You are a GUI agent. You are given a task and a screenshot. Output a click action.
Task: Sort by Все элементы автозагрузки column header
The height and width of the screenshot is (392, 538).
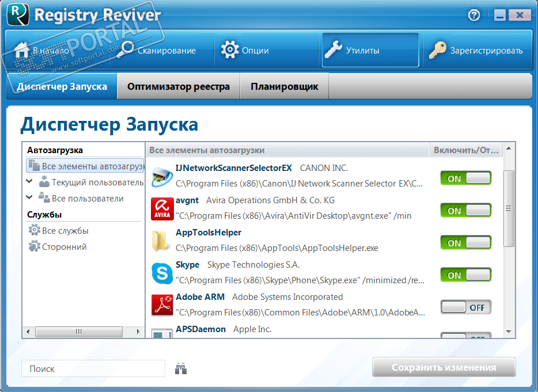click(287, 150)
